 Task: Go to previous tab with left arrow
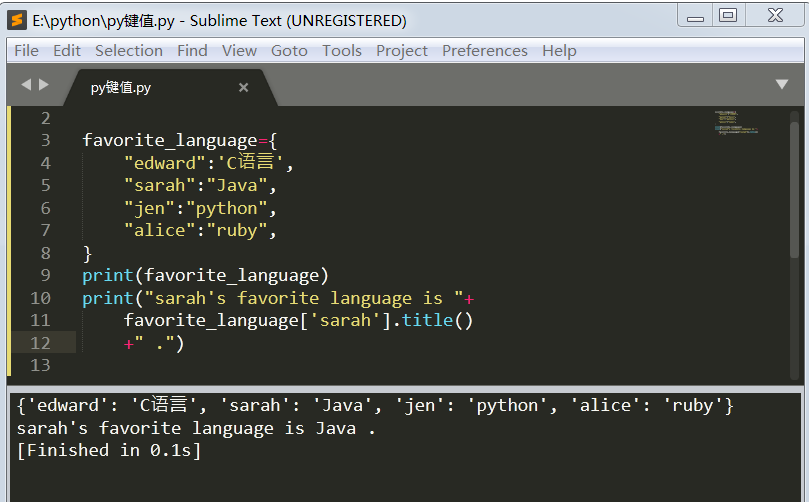26,84
